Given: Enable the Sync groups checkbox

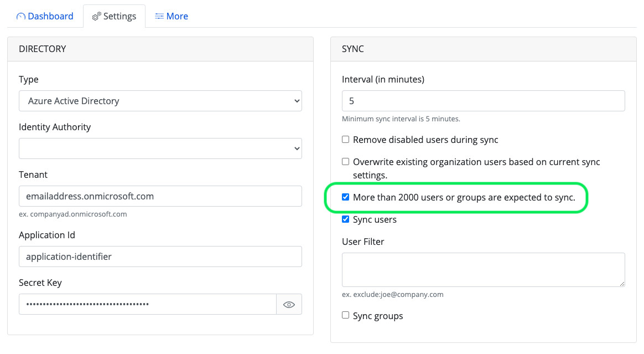Looking at the screenshot, I should 346,315.
